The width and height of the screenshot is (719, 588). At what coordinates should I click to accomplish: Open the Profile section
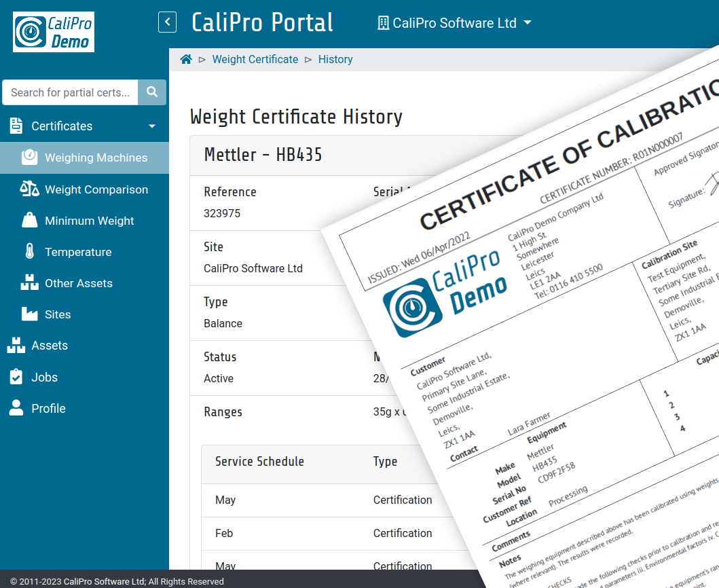pyautogui.click(x=84, y=408)
